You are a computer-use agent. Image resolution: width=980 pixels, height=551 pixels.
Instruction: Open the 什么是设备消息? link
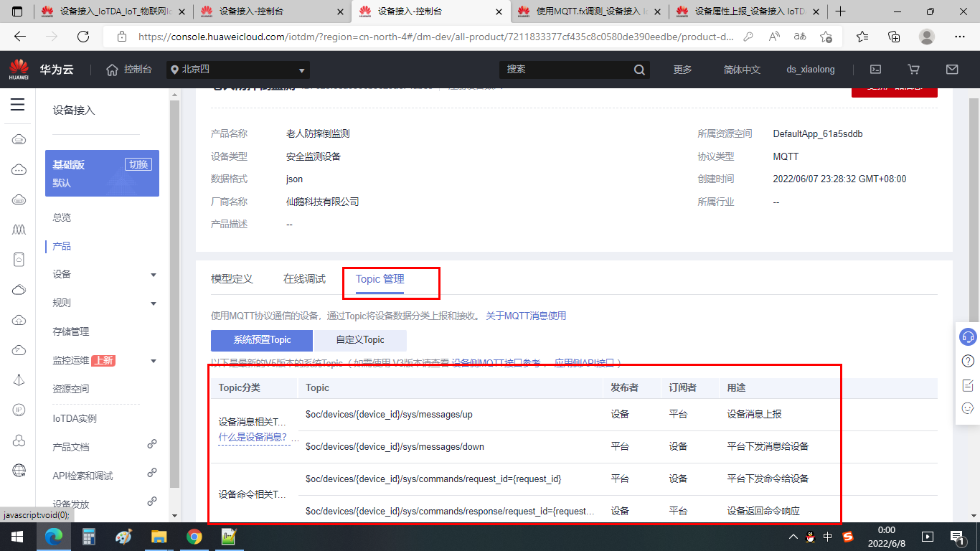[x=253, y=438]
